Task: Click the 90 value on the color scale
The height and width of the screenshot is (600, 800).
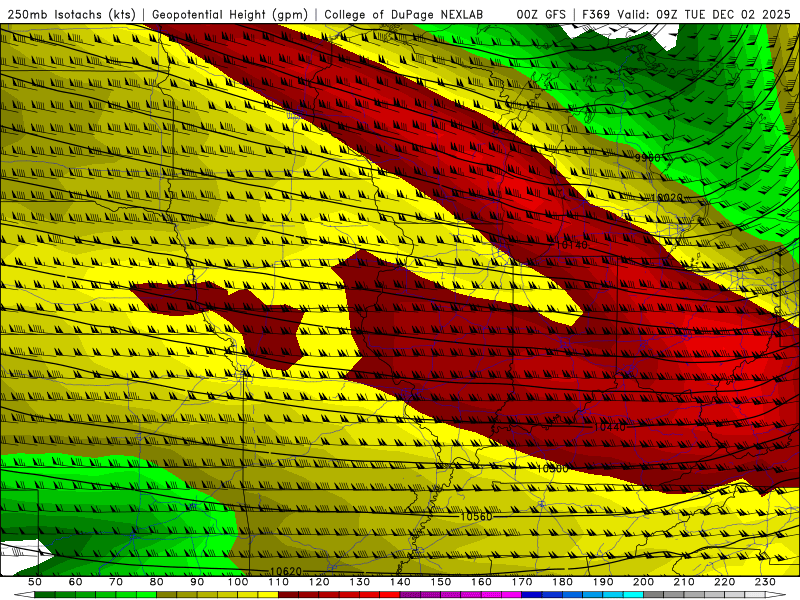Action: click(197, 582)
